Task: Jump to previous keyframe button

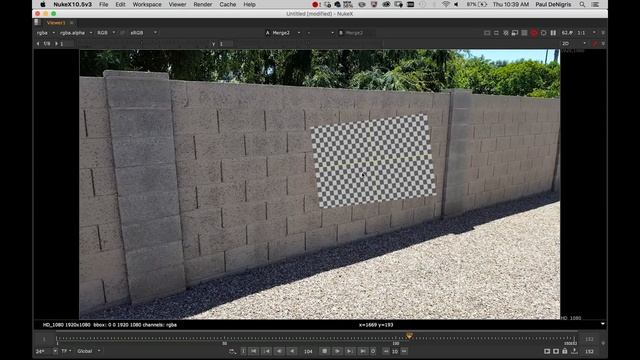Action: (267, 351)
